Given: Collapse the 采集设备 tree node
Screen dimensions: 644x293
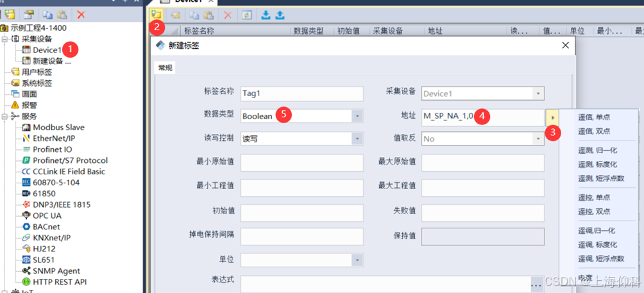Looking at the screenshot, I should coord(4,39).
